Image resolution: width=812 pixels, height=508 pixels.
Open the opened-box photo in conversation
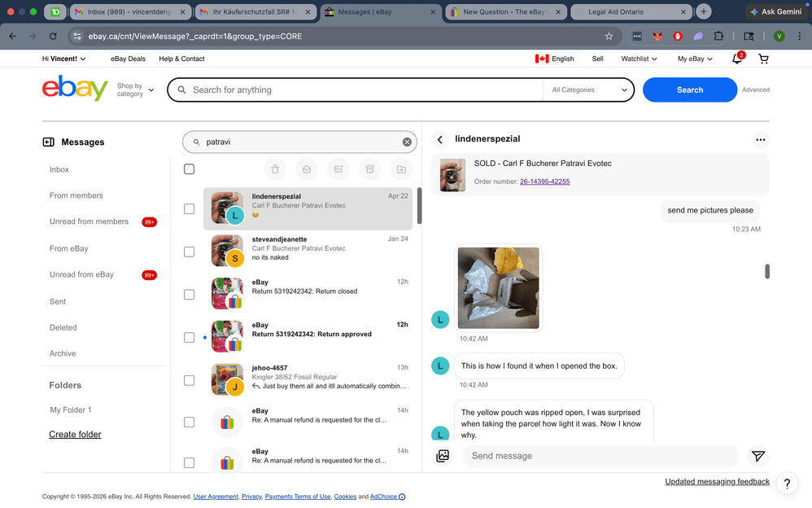pyautogui.click(x=498, y=287)
